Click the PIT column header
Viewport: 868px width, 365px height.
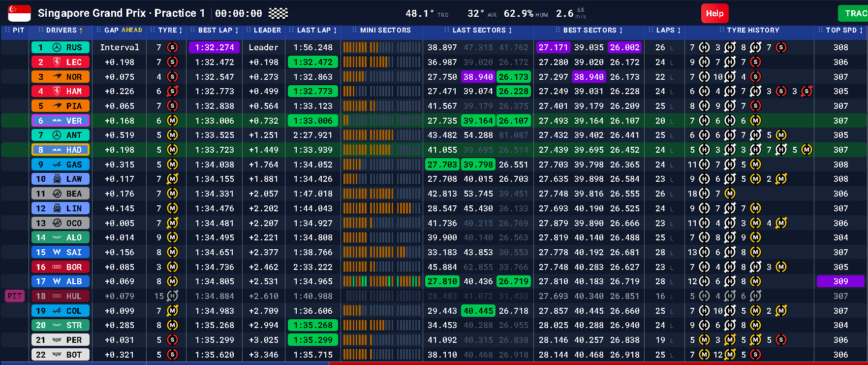click(x=18, y=30)
